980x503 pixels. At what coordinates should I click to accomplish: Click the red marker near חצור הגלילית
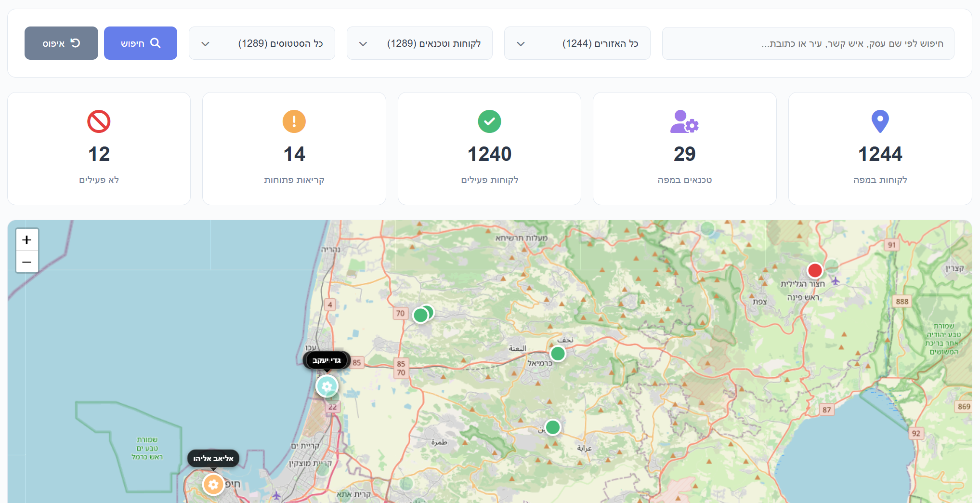pyautogui.click(x=815, y=270)
